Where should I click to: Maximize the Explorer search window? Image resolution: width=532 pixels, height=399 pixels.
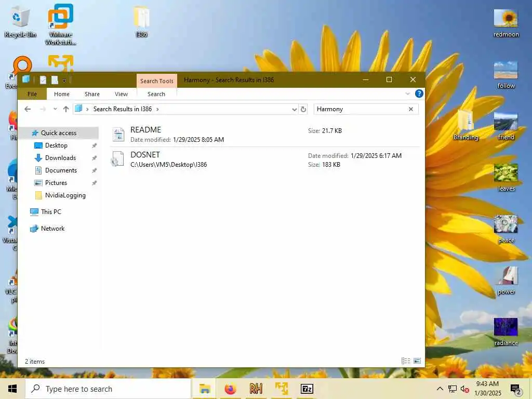pos(389,79)
